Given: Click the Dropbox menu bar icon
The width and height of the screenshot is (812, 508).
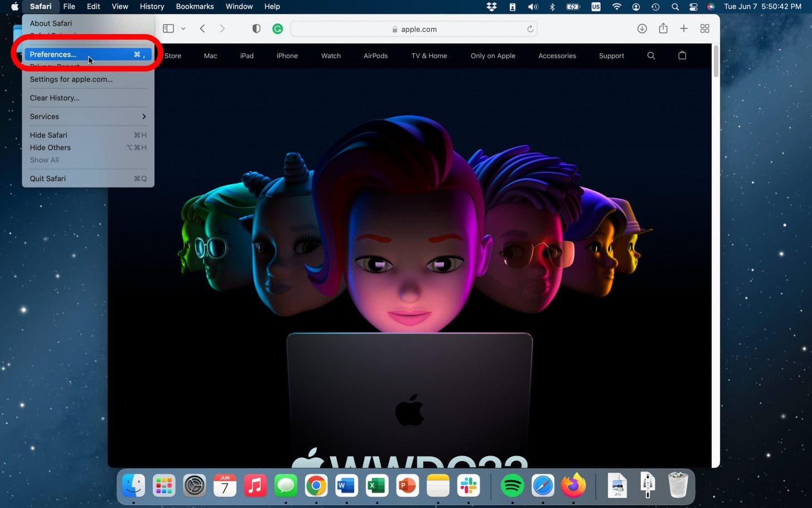Looking at the screenshot, I should tap(491, 7).
